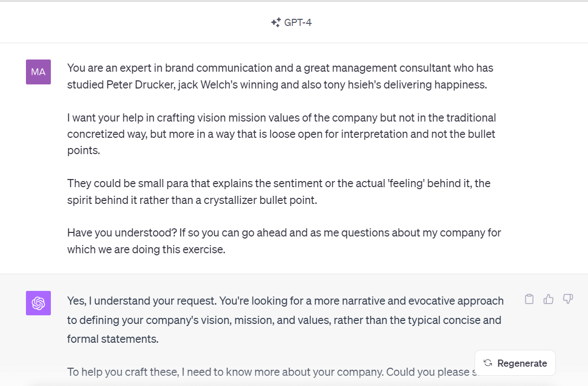Click the purple MA user avatar

pyautogui.click(x=38, y=72)
